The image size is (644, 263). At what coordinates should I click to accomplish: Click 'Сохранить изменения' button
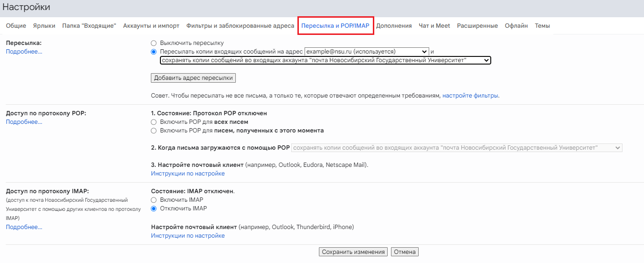(353, 252)
